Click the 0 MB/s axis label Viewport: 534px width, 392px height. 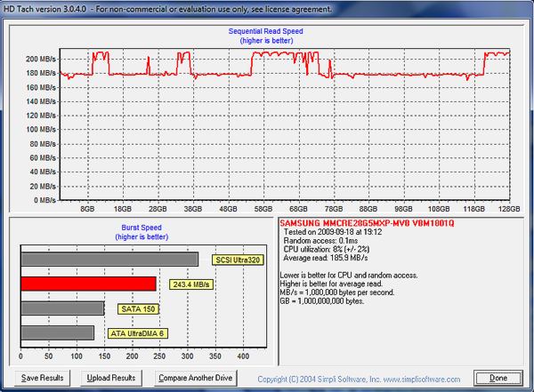pos(44,200)
